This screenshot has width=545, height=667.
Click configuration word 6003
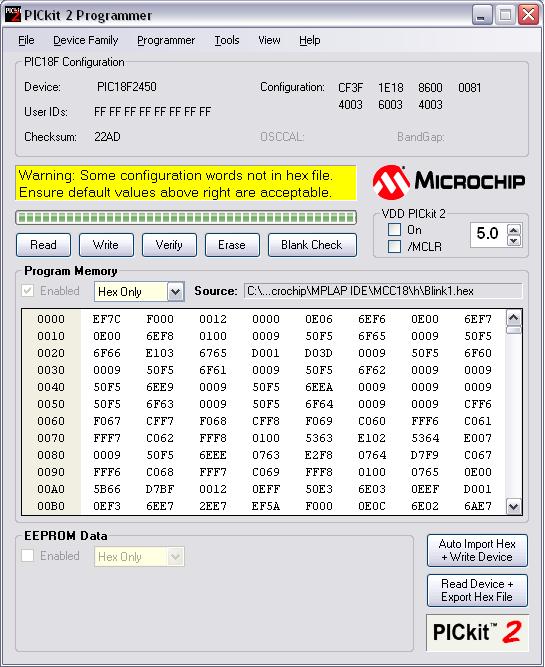[391, 105]
